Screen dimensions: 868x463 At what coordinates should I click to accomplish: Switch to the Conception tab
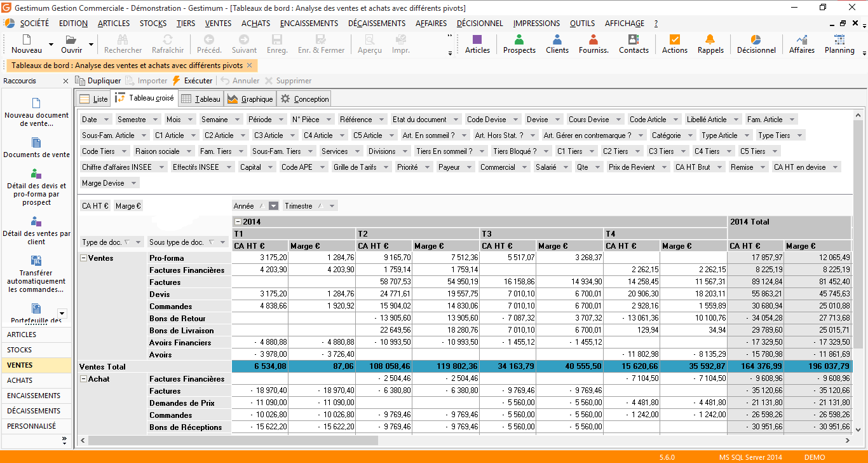[304, 99]
